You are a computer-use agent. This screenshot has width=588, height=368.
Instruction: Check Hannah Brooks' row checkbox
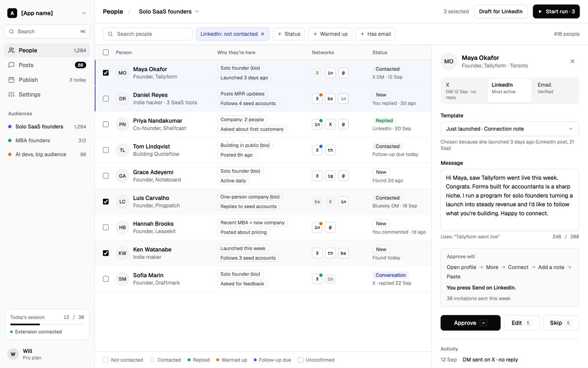pos(106,227)
